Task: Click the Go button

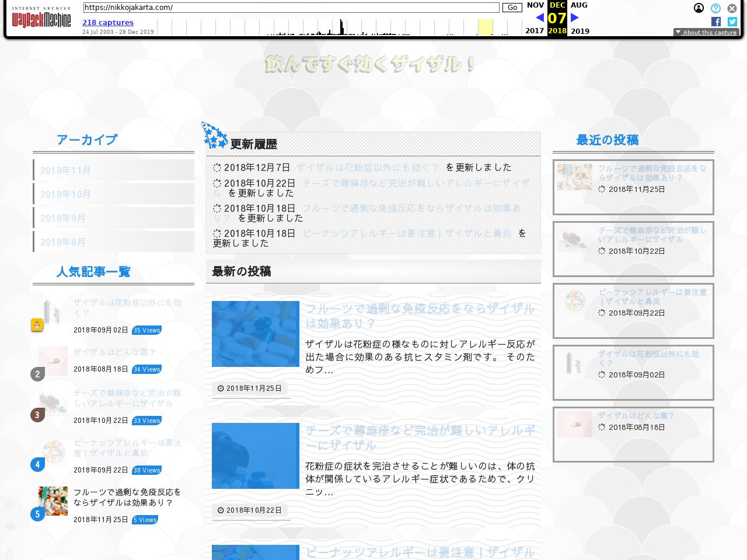Action: tap(512, 8)
